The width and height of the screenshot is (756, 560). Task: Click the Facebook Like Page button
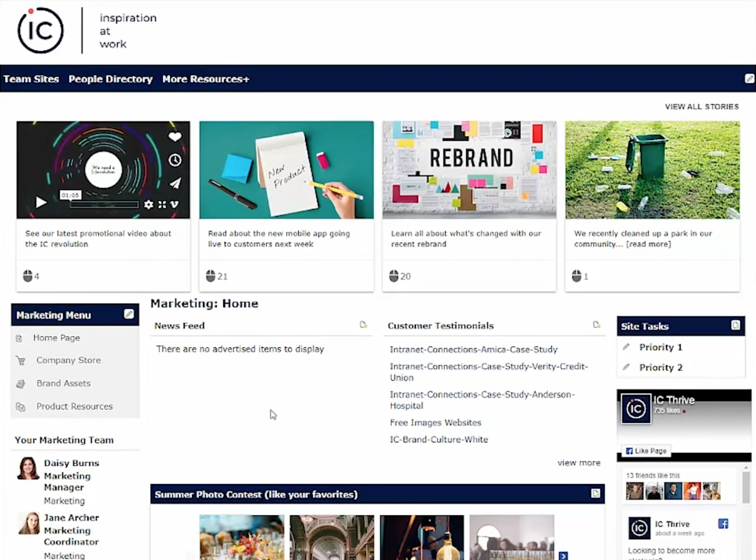646,451
